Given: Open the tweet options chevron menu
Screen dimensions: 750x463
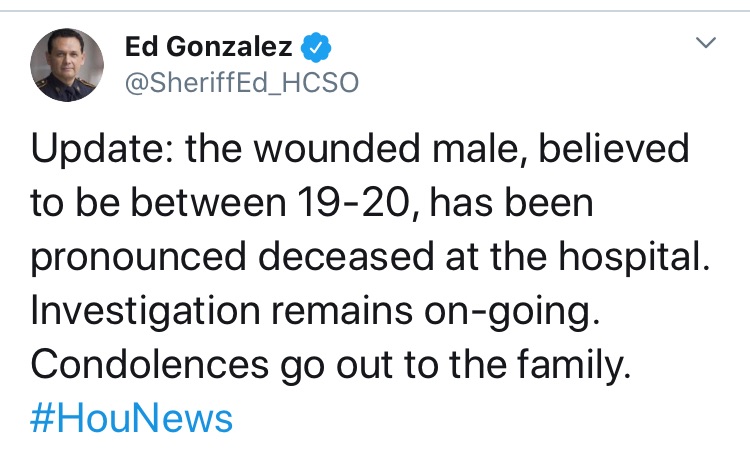Looking at the screenshot, I should coord(706,43).
